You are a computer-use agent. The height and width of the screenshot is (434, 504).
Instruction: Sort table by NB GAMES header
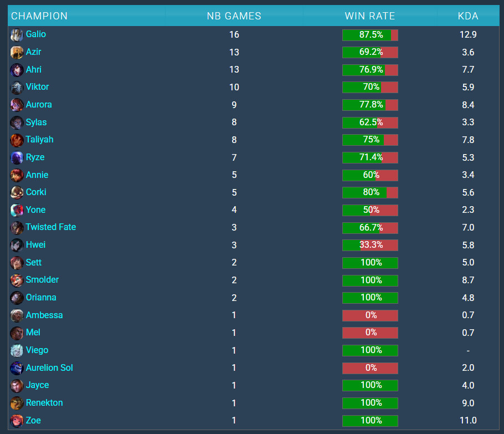point(234,16)
